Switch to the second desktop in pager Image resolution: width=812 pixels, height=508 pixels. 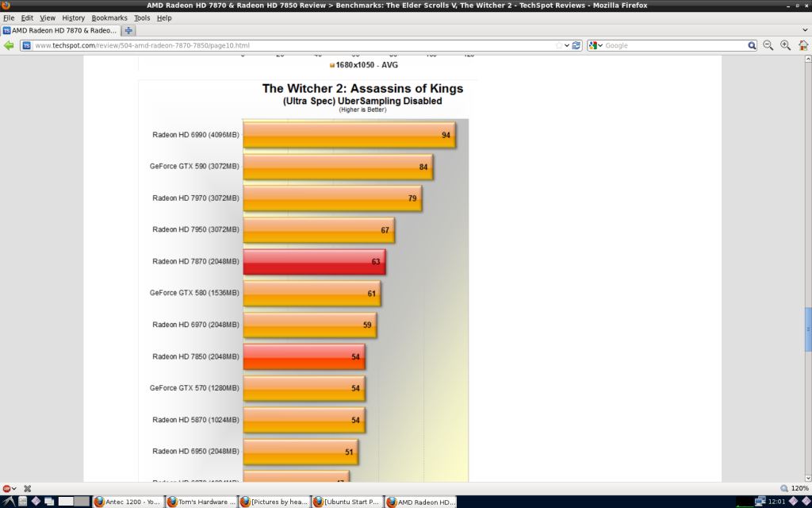pyautogui.click(x=82, y=502)
